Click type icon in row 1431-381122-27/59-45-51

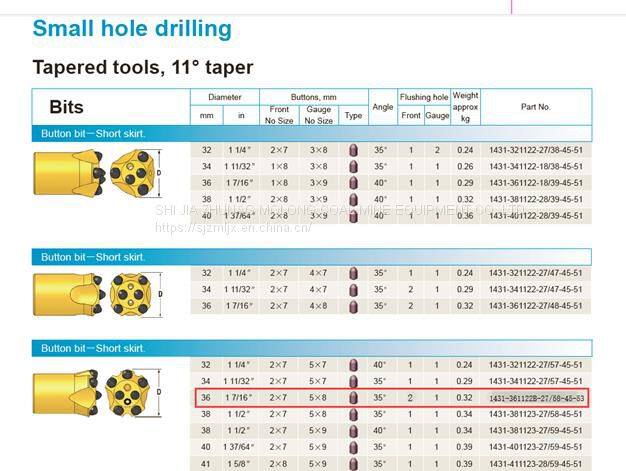point(353,431)
